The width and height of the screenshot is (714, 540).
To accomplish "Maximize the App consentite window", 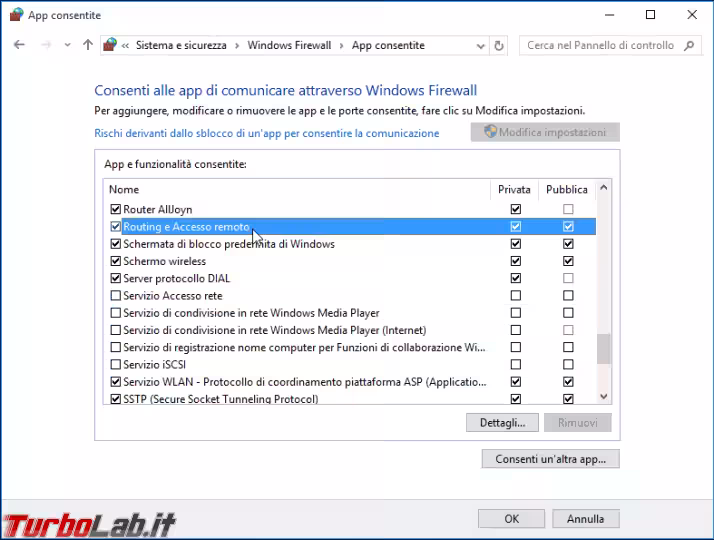I will [x=651, y=15].
